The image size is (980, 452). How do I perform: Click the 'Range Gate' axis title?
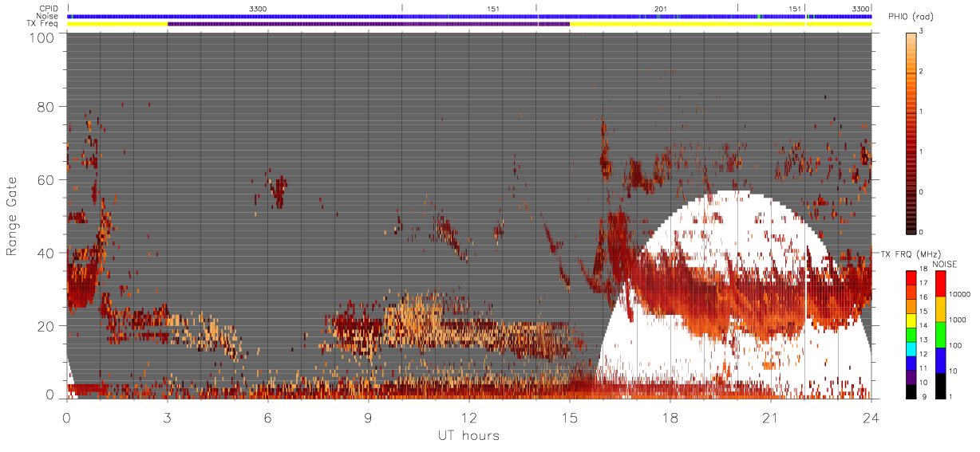[13, 217]
